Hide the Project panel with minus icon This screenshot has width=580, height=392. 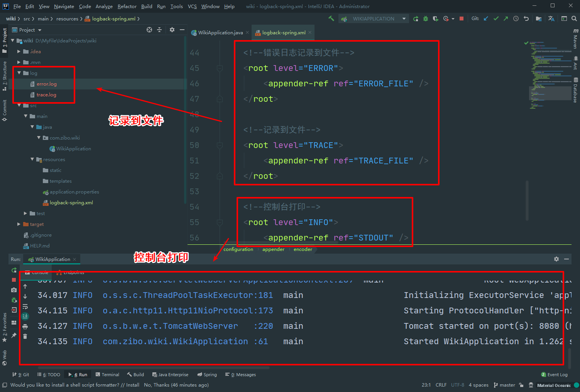pyautogui.click(x=182, y=30)
